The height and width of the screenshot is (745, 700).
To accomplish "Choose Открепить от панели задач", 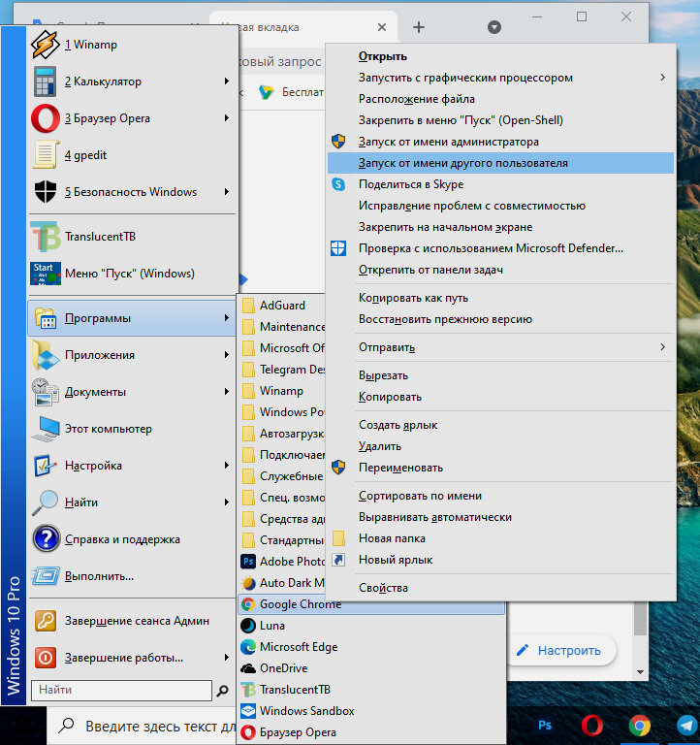I will click(500, 270).
